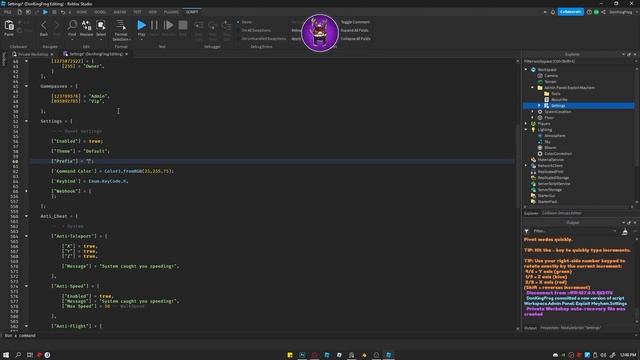Expand the Webhook code fold

coord(27,191)
